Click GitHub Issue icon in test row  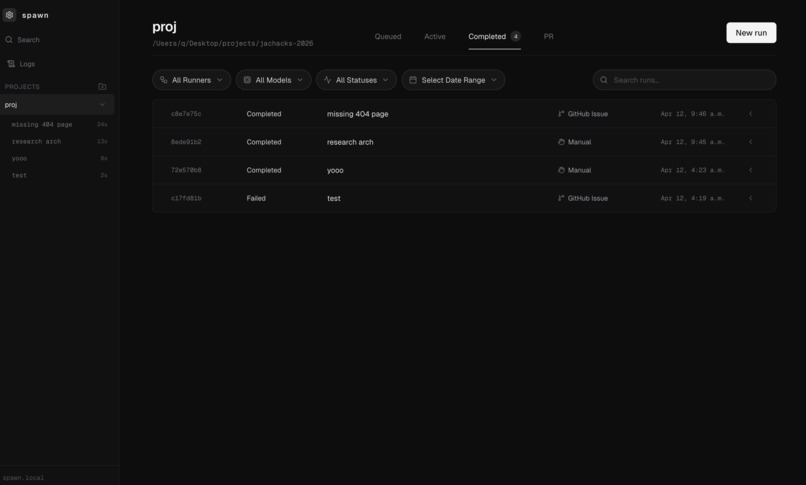[561, 198]
